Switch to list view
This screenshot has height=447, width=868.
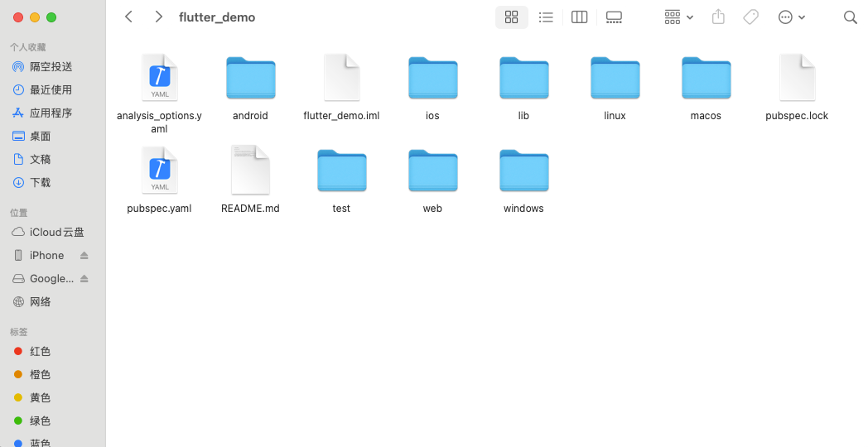click(x=546, y=17)
